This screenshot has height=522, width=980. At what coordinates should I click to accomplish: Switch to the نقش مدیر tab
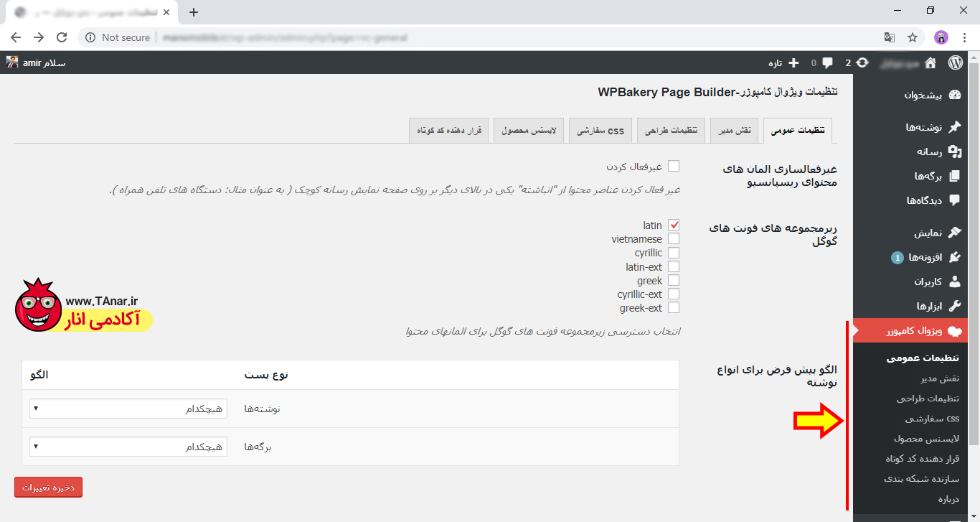[734, 131]
